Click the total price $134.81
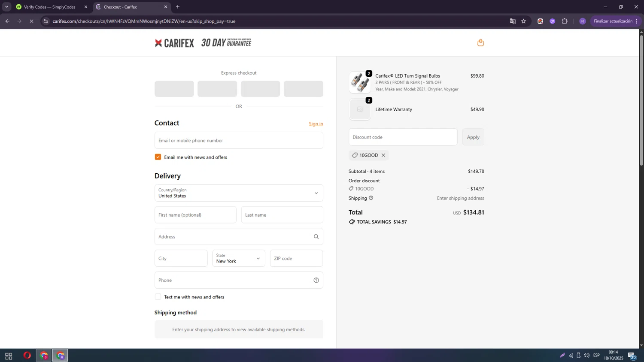The image size is (644, 362). point(474,213)
